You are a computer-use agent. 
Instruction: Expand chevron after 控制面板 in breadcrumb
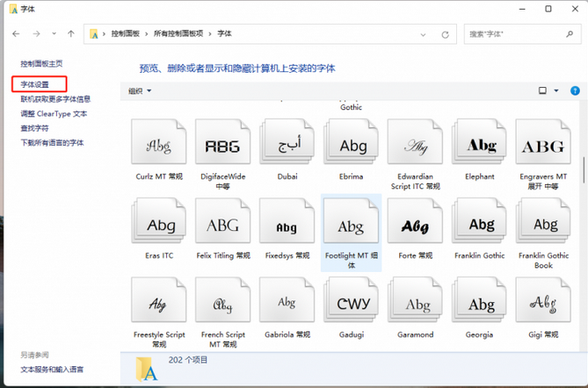coord(147,33)
